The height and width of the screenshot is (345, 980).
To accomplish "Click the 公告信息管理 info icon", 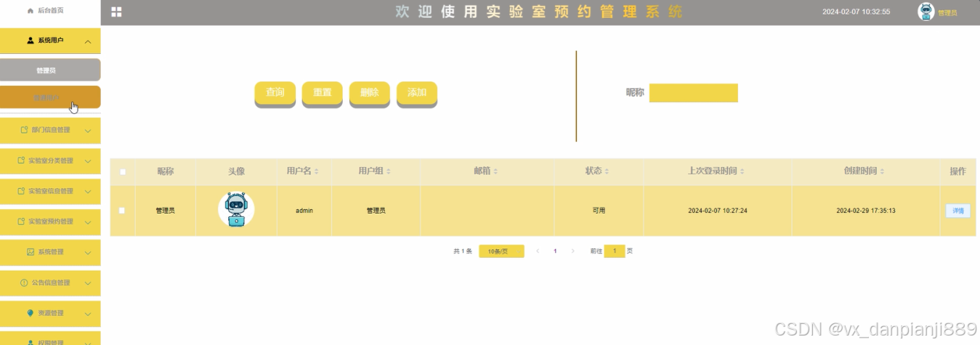I will click(x=25, y=283).
